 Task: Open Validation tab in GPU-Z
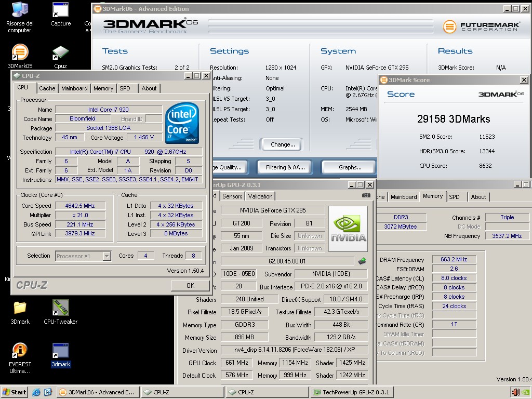[x=260, y=196]
